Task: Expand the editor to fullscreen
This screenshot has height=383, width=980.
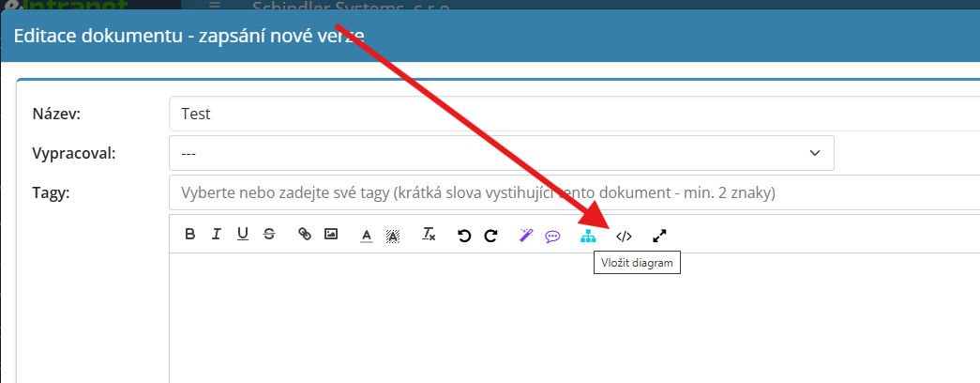Action: [x=659, y=236]
